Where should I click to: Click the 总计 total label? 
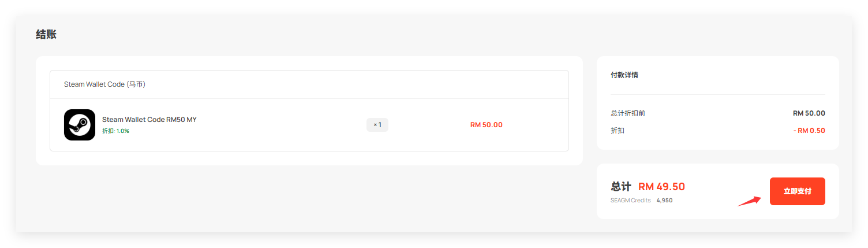621,187
